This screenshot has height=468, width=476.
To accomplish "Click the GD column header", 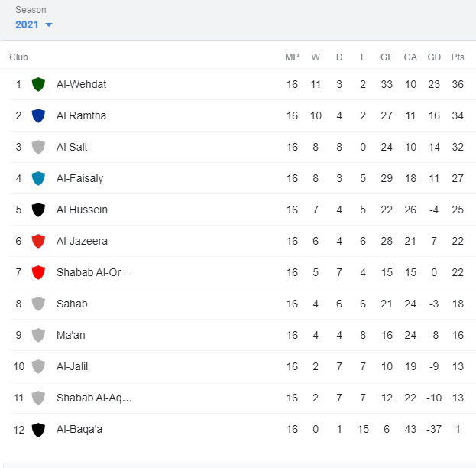I will 434,57.
